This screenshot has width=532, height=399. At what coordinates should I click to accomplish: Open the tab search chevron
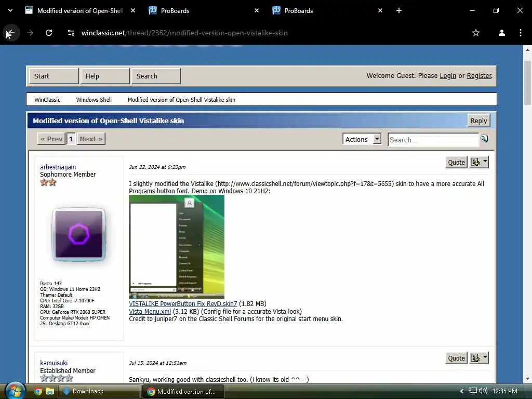tap(10, 10)
